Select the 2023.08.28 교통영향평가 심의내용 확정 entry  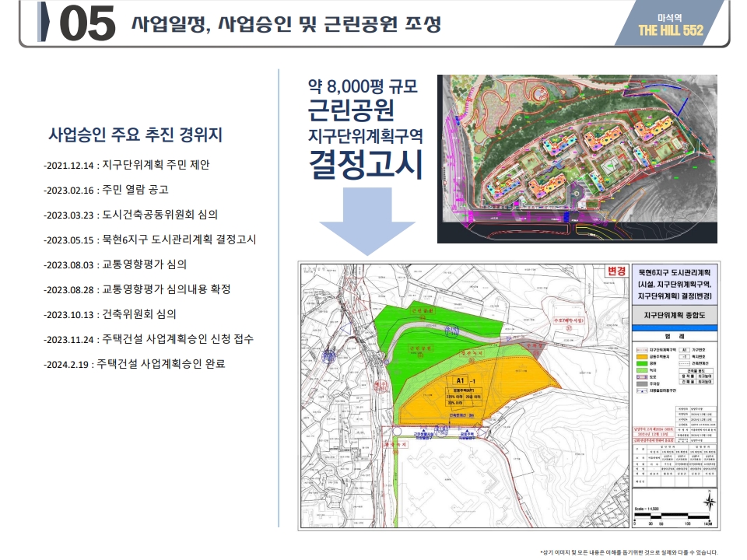tap(137, 289)
